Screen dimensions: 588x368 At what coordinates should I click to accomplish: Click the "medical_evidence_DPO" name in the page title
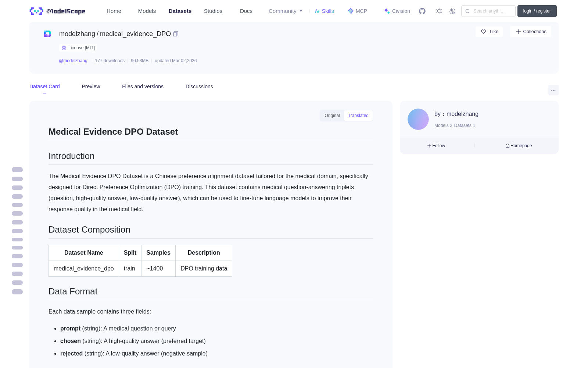coord(135,34)
